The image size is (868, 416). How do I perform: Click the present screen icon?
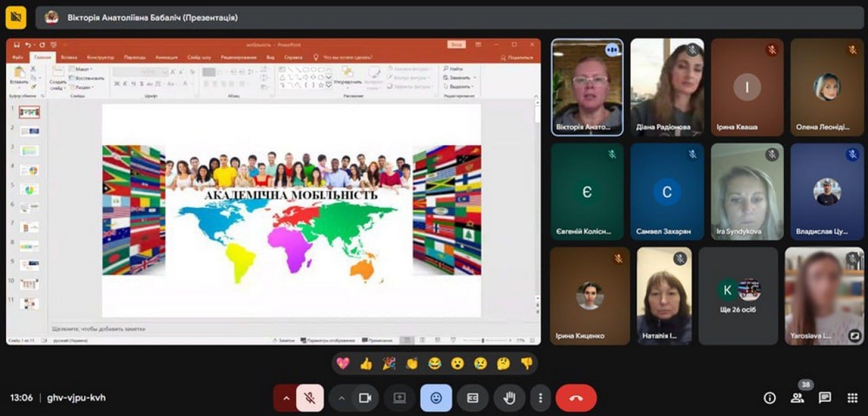(x=399, y=398)
